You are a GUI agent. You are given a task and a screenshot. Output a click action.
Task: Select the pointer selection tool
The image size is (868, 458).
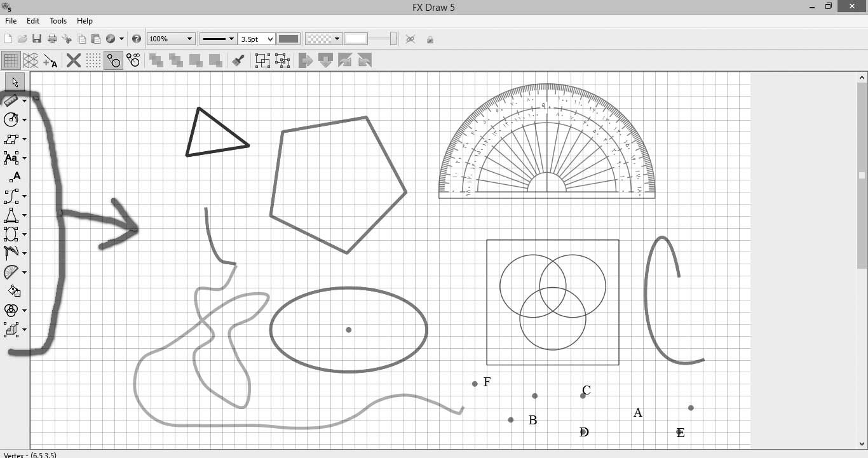tap(15, 81)
